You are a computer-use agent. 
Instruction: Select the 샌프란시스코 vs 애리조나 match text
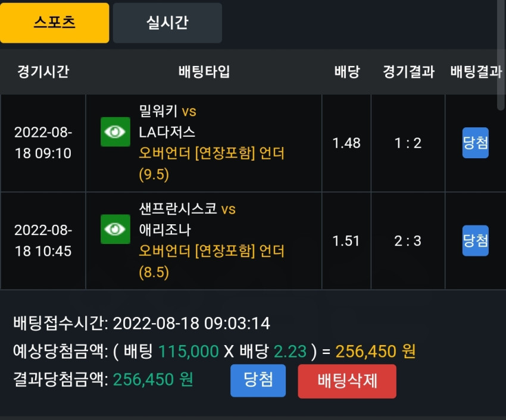coord(187,220)
